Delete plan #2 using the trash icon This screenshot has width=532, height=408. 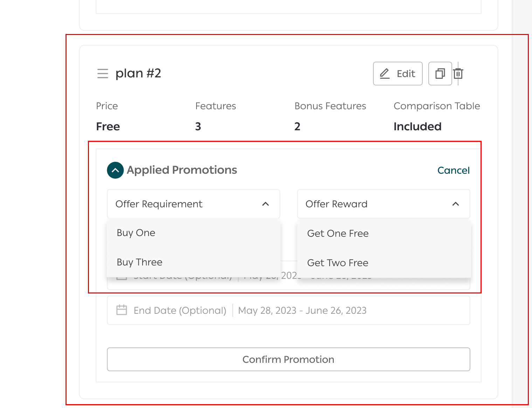[458, 74]
